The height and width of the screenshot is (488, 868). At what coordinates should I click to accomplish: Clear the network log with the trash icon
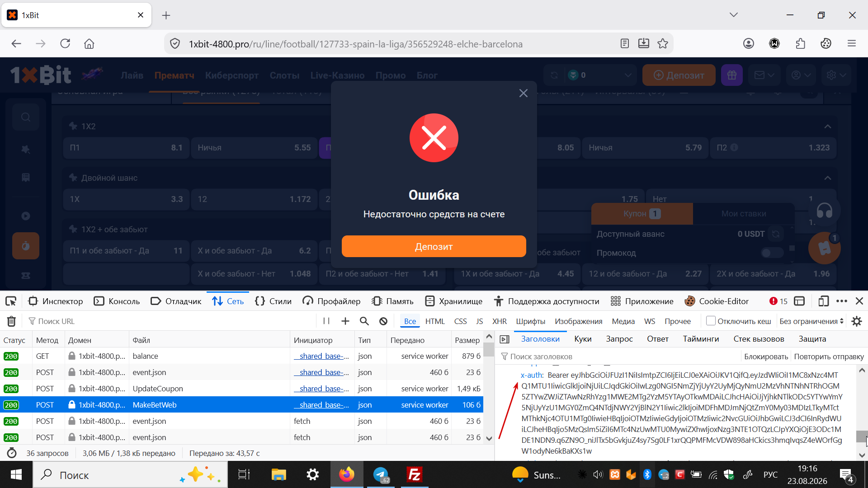(11, 321)
